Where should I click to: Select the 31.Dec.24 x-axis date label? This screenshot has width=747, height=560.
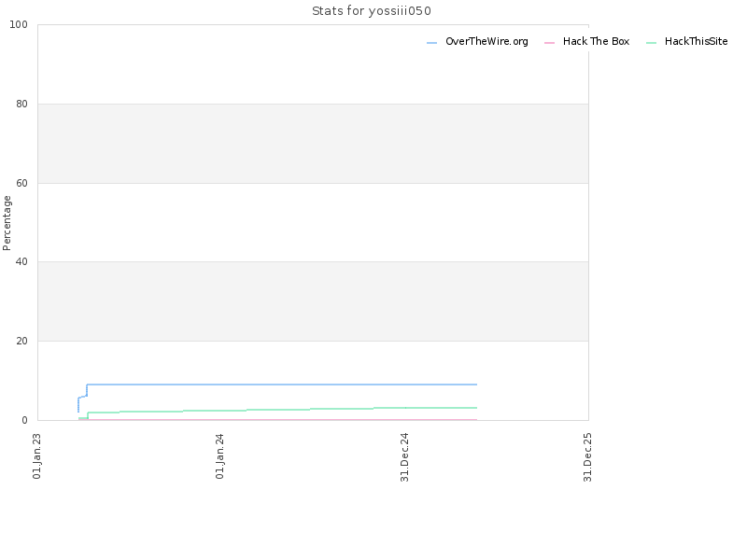pos(404,457)
